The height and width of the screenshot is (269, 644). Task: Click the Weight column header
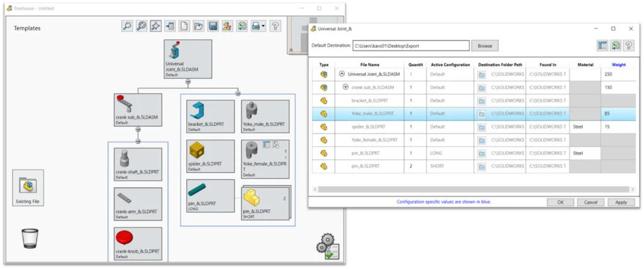[619, 65]
